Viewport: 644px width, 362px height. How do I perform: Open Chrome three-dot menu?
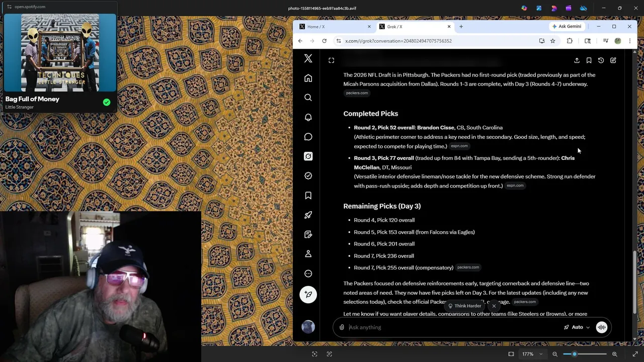coord(629,41)
